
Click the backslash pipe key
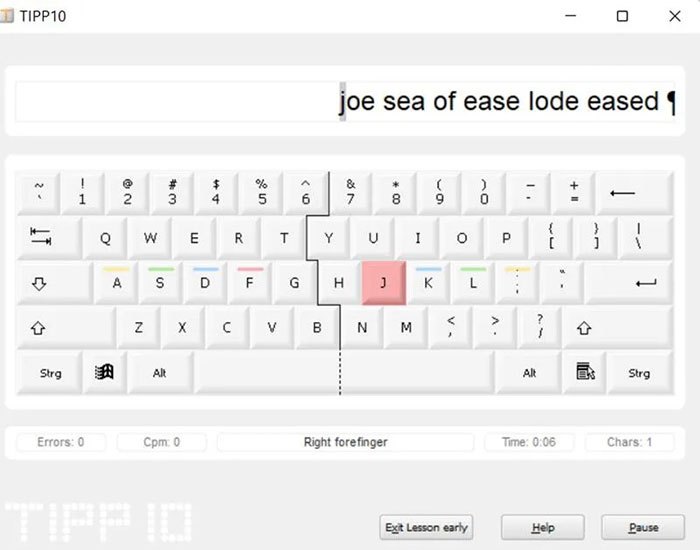[646, 238]
